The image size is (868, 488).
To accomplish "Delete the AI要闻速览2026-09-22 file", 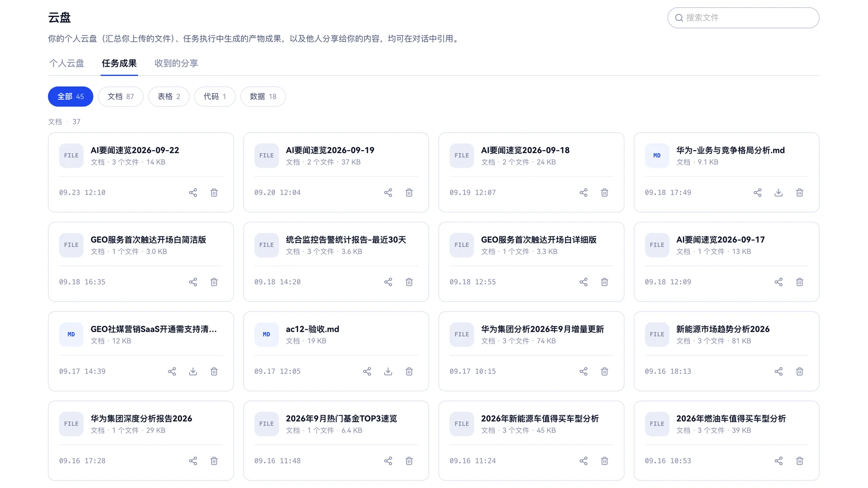I will [214, 193].
